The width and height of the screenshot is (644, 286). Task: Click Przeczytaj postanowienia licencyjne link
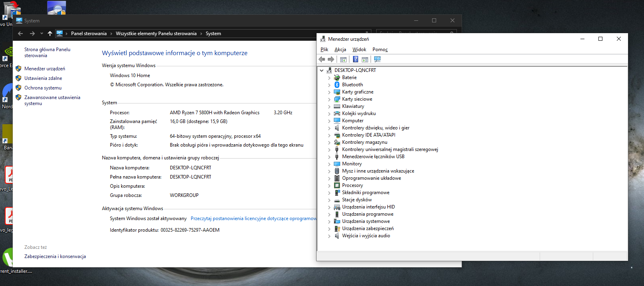[253, 218]
